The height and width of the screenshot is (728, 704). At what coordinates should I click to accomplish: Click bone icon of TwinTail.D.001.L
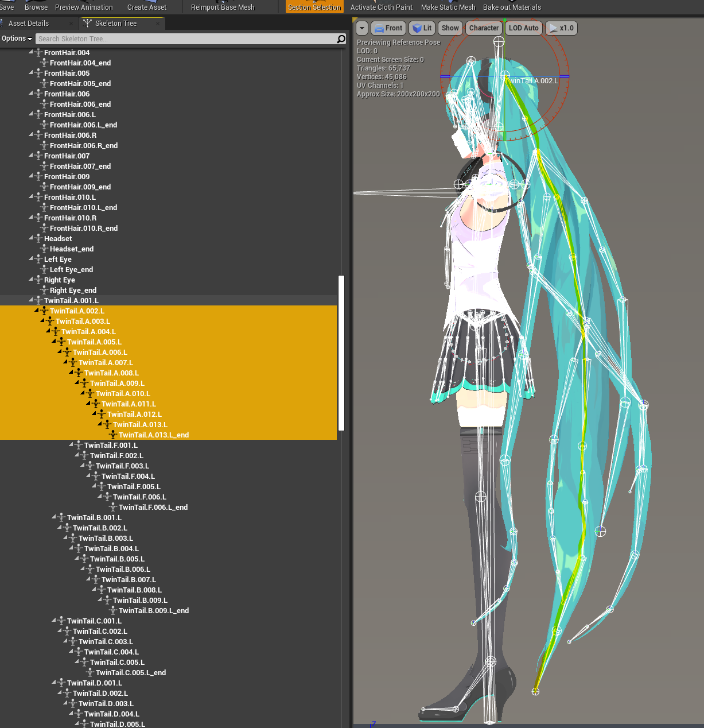point(61,683)
